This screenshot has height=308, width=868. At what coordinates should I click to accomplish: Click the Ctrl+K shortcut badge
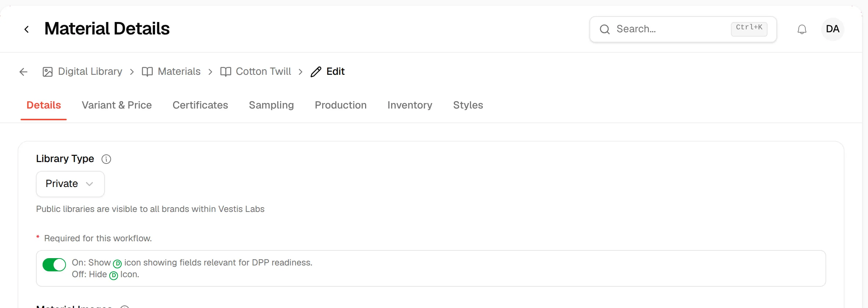pyautogui.click(x=749, y=29)
